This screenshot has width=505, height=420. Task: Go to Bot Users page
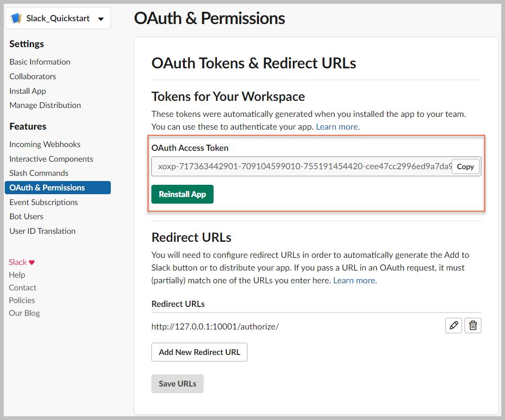[x=26, y=216]
